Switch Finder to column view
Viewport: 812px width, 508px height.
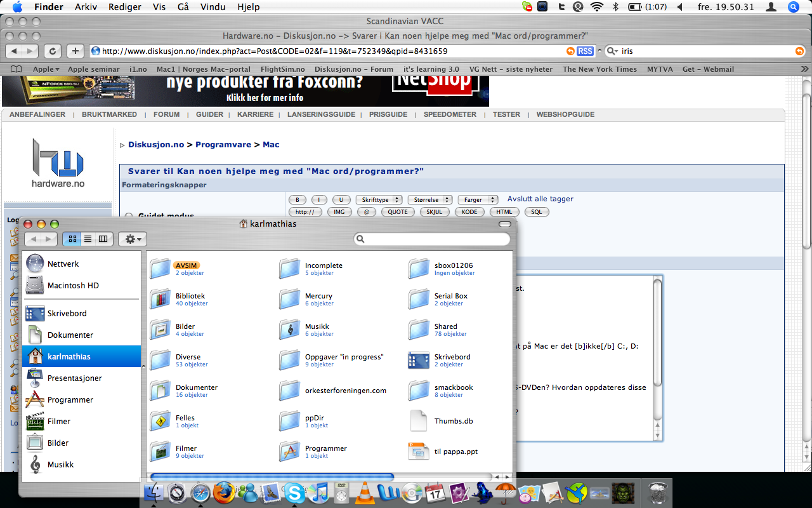coord(103,239)
